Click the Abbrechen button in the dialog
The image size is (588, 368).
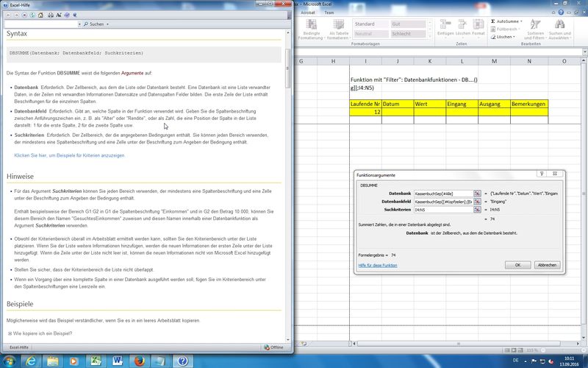pyautogui.click(x=546, y=265)
